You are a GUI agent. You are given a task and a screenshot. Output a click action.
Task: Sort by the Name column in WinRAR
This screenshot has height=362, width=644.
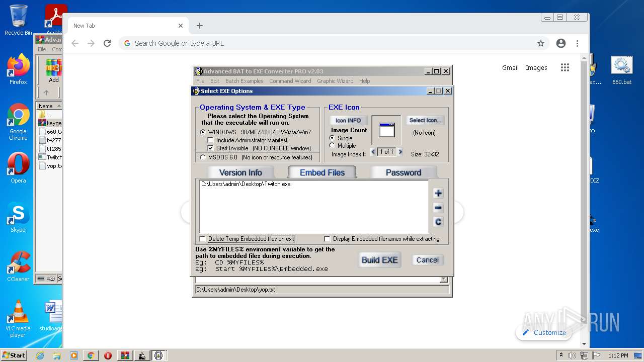click(49, 106)
